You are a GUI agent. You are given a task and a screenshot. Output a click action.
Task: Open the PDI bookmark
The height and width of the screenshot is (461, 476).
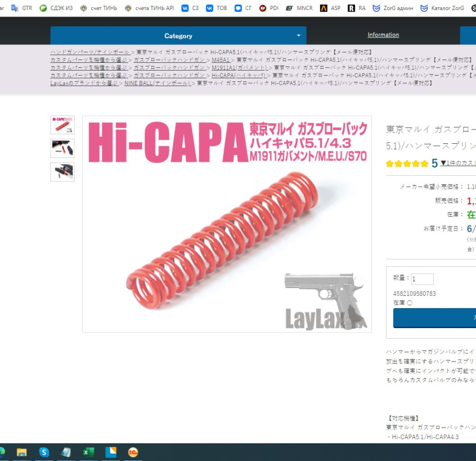[x=269, y=8]
